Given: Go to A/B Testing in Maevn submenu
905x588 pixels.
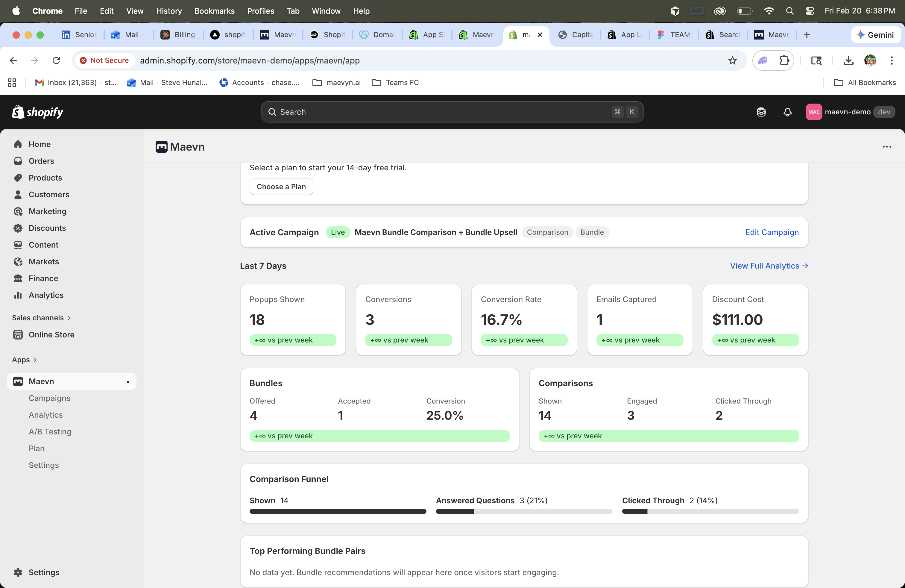Looking at the screenshot, I should 50,431.
